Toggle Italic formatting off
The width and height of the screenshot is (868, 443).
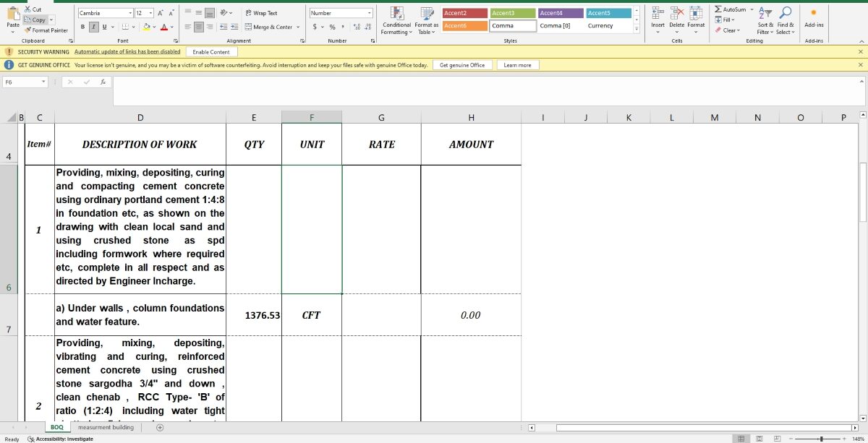click(93, 27)
